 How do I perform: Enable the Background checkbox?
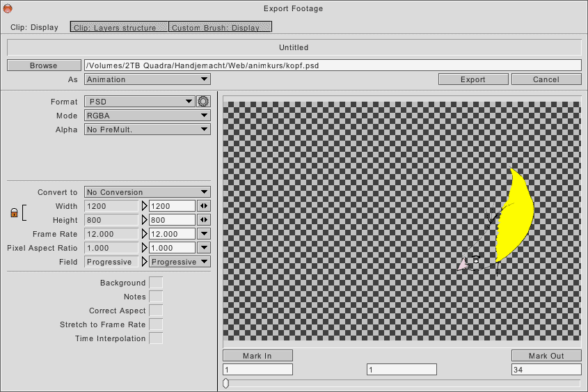(x=156, y=283)
